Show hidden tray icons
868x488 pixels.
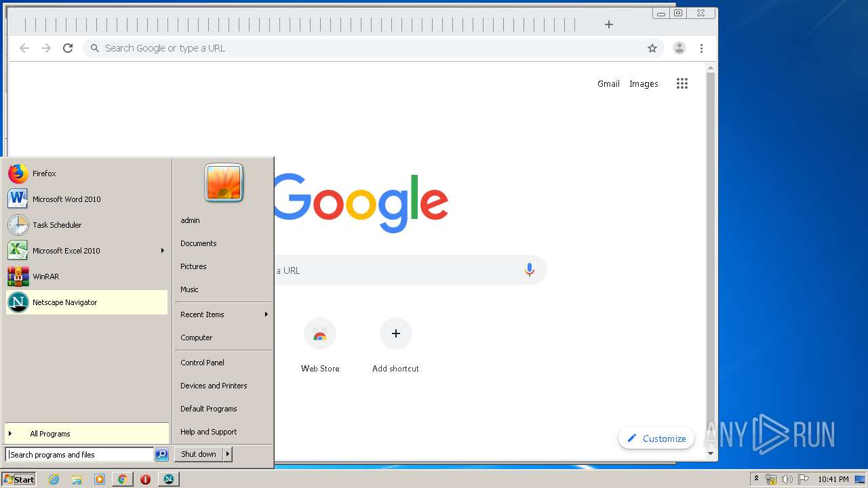[x=756, y=479]
